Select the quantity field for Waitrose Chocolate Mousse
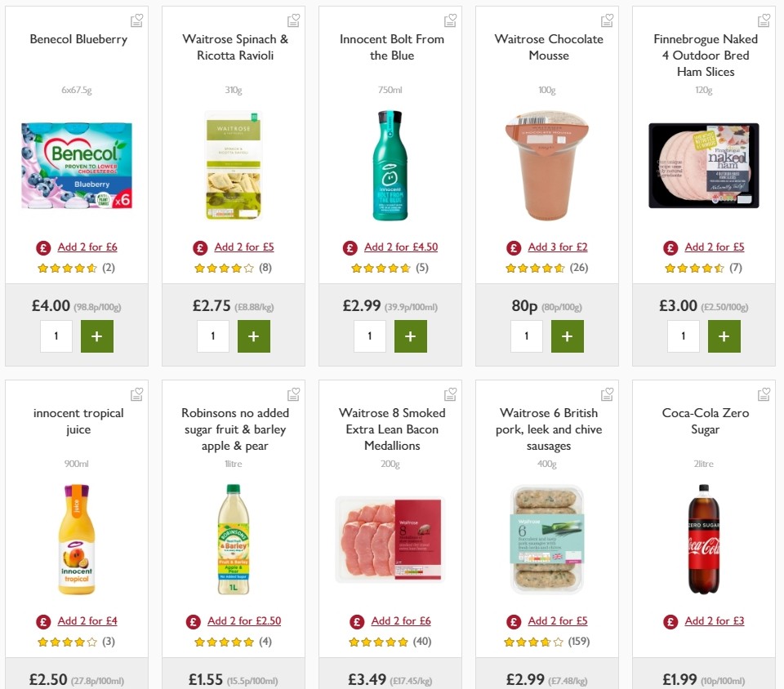 tap(527, 336)
